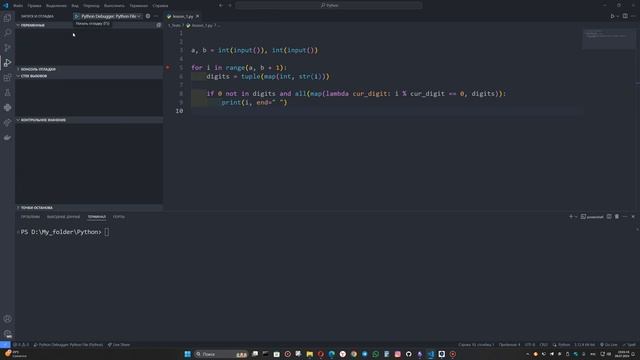Click the Windows taskbar search field

coord(221,354)
